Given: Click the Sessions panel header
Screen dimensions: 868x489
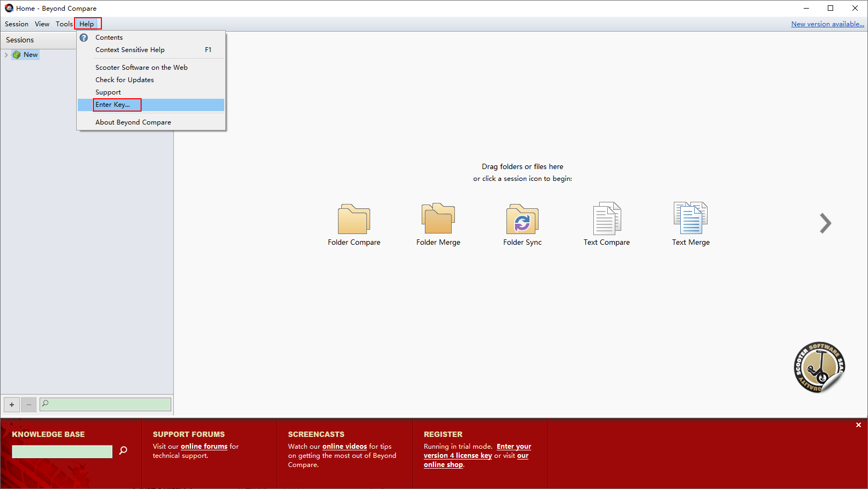Looking at the screenshot, I should pyautogui.click(x=39, y=40).
